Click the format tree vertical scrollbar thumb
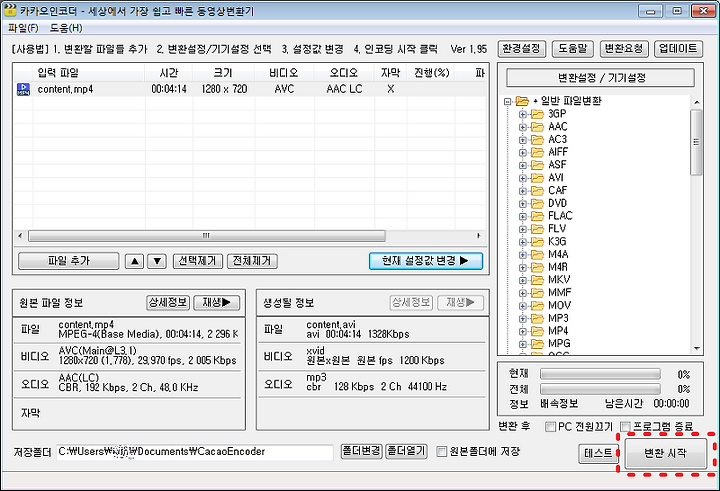The image size is (720, 491). 697,142
